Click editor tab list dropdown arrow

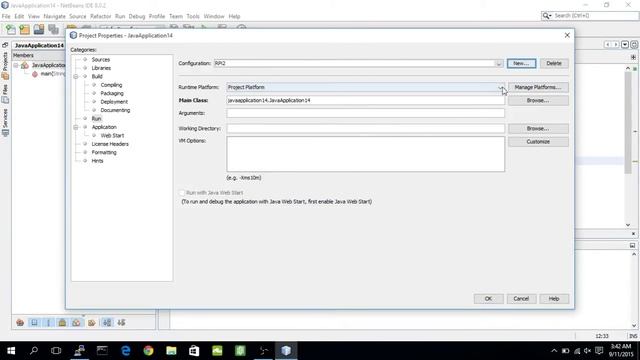pyautogui.click(x=625, y=44)
